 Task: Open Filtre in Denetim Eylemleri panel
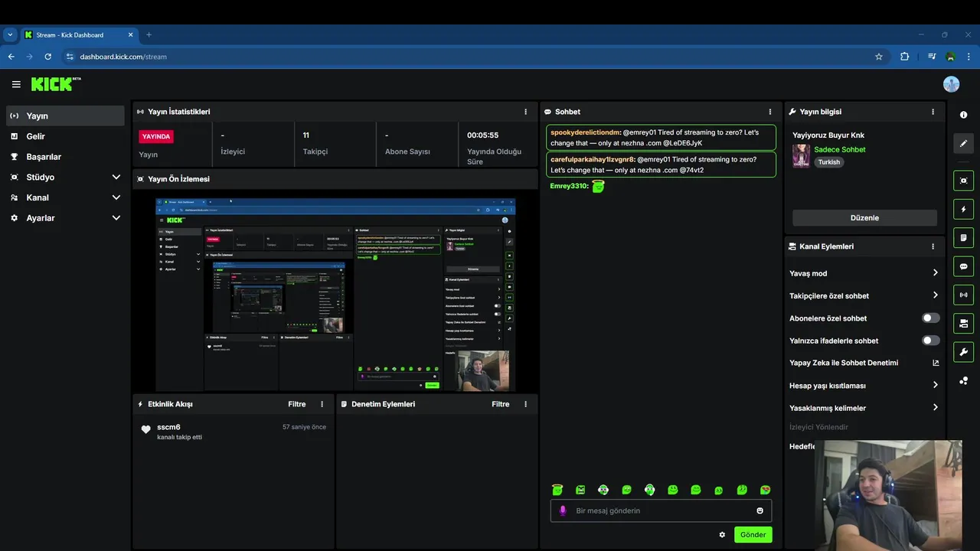coord(501,404)
